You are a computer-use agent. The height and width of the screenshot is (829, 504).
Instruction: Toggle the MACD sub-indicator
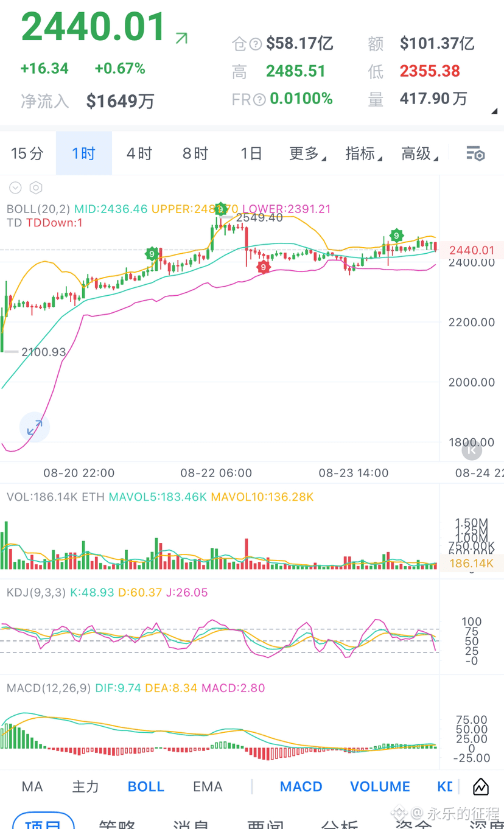click(x=301, y=786)
